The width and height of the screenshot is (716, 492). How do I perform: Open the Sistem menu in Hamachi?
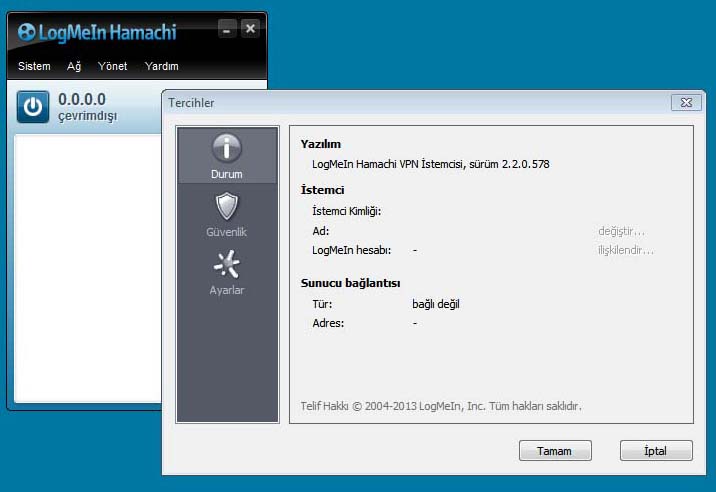pyautogui.click(x=34, y=66)
